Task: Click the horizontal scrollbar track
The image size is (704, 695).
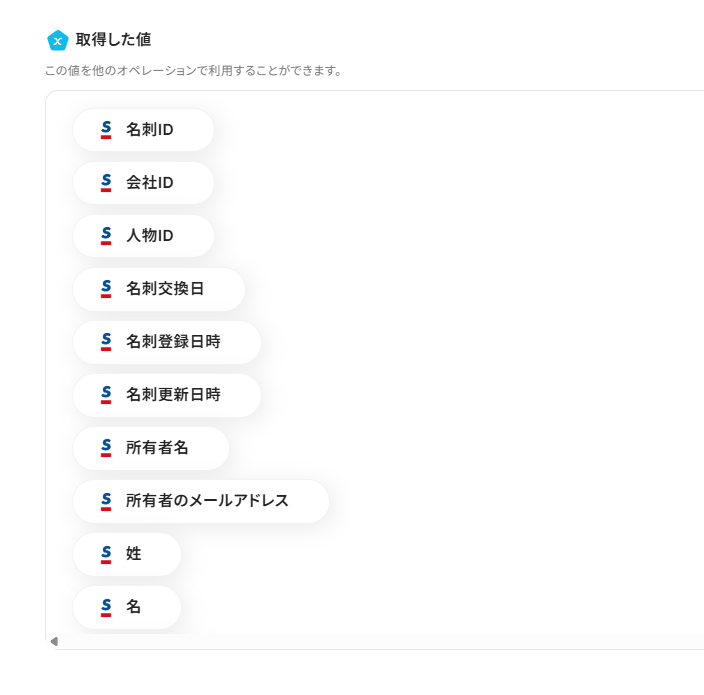Action: click(x=380, y=641)
